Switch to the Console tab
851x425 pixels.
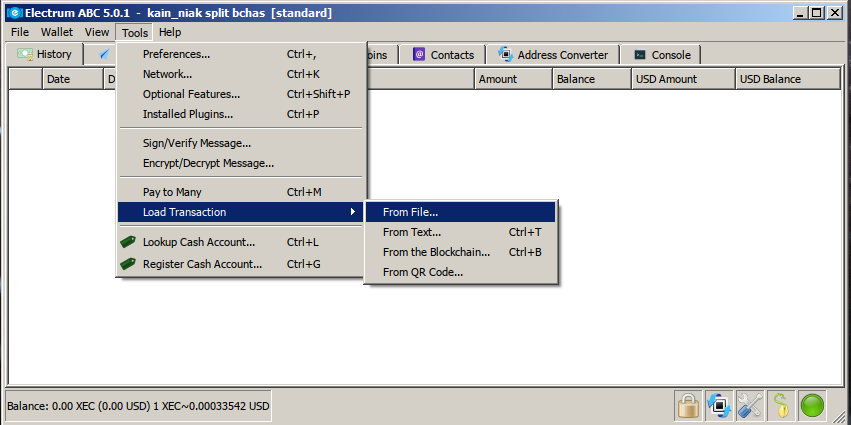661,55
